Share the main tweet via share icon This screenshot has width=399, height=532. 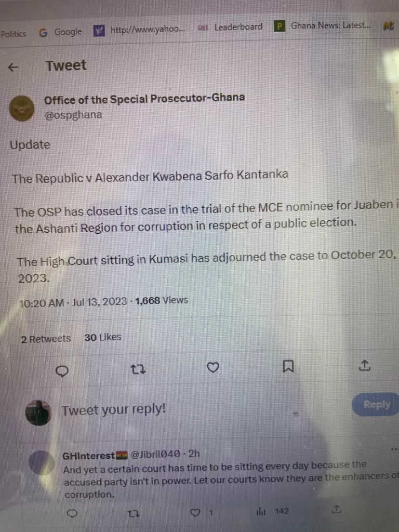coord(364,365)
